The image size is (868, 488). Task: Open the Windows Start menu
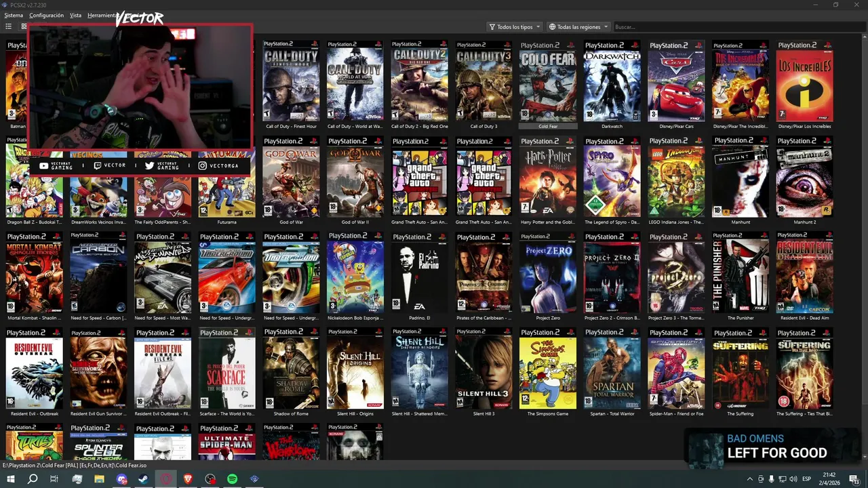pyautogui.click(x=11, y=479)
